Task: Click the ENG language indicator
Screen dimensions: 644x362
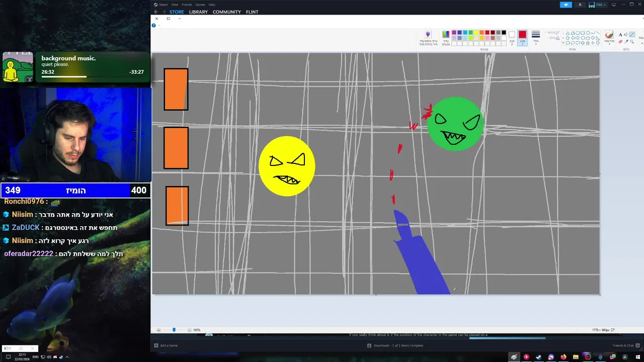Action: [x=36, y=357]
